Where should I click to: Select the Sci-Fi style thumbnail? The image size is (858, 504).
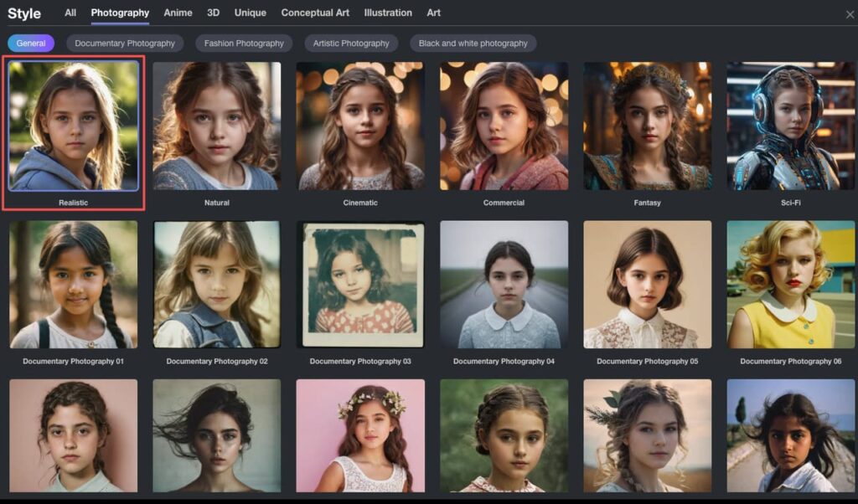tap(791, 126)
